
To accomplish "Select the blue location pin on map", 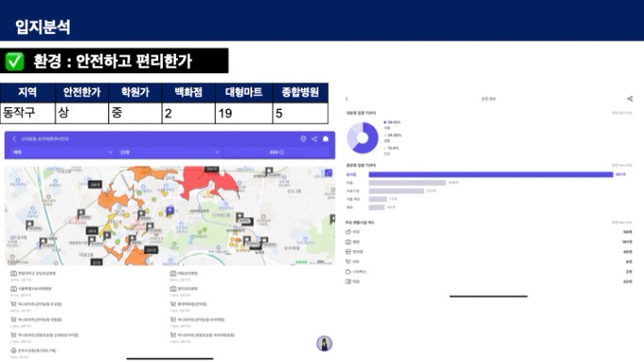I will (x=170, y=212).
